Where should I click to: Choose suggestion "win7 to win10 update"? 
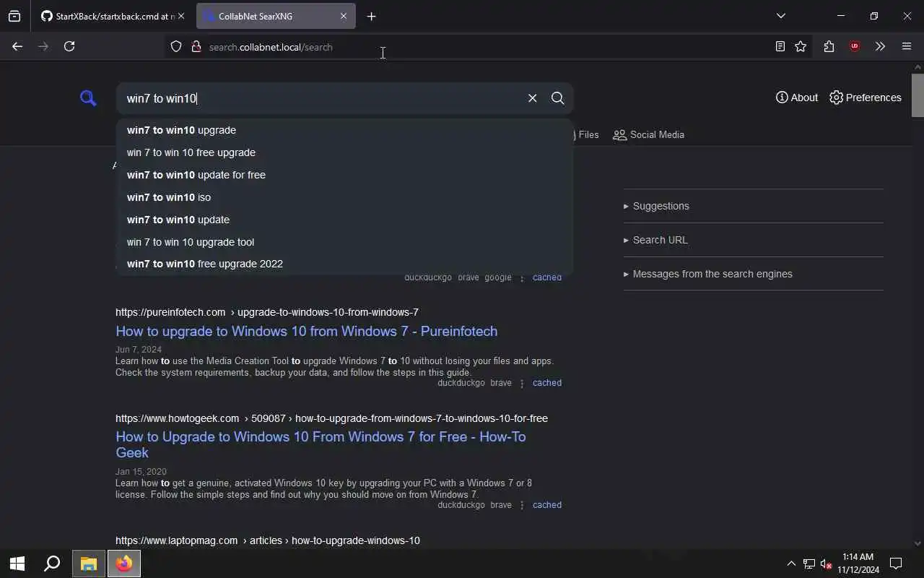[344, 220]
